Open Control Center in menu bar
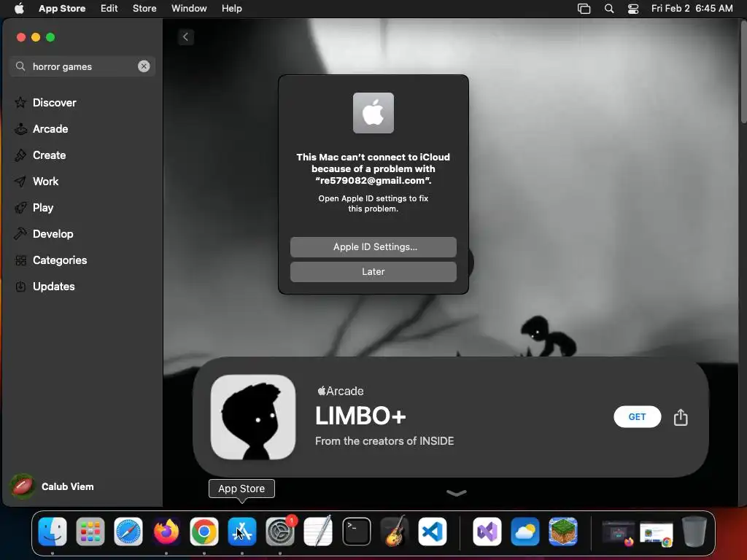The width and height of the screenshot is (747, 560). pyautogui.click(x=633, y=8)
